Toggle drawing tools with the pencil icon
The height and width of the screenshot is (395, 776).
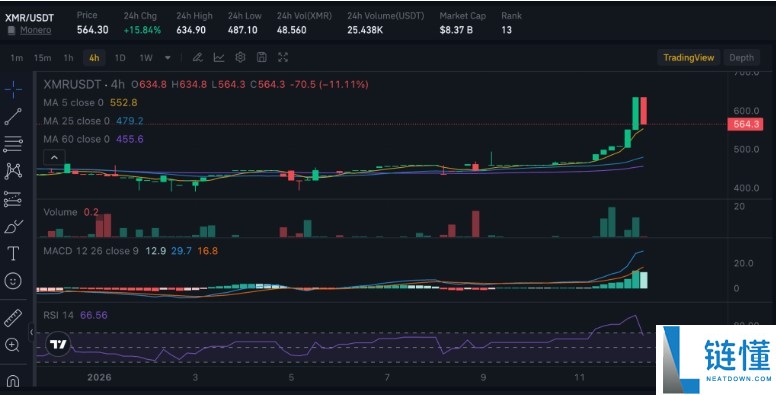pyautogui.click(x=197, y=57)
